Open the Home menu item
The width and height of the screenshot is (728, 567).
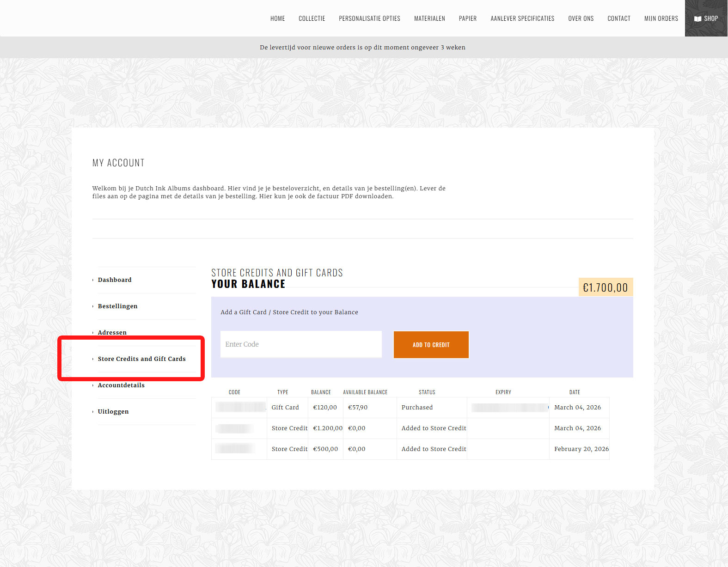[x=277, y=18]
